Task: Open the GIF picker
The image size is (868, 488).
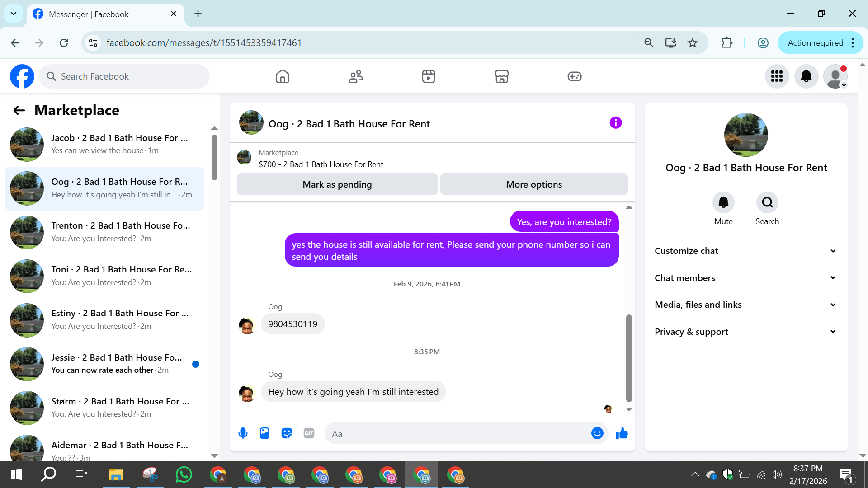Action: pos(309,433)
